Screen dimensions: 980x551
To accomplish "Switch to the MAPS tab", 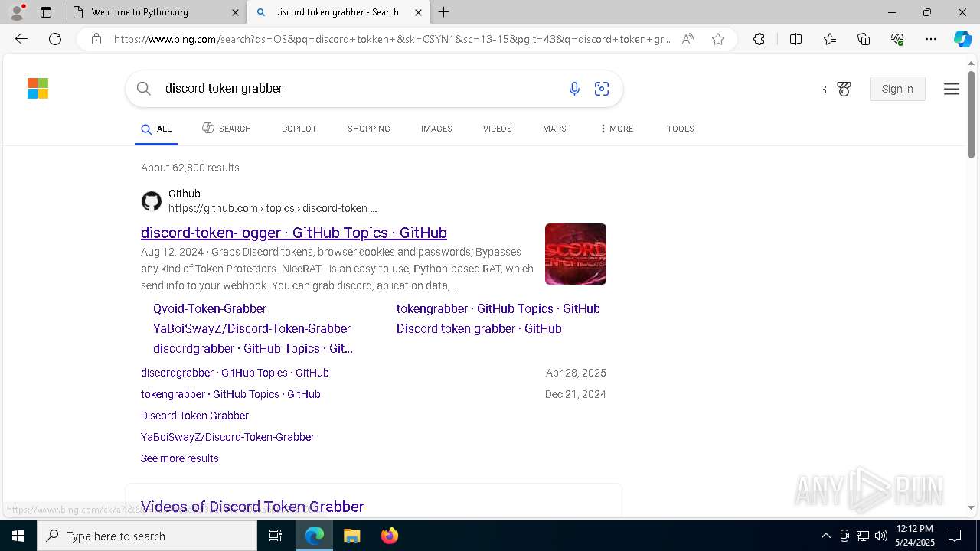I will (x=554, y=129).
